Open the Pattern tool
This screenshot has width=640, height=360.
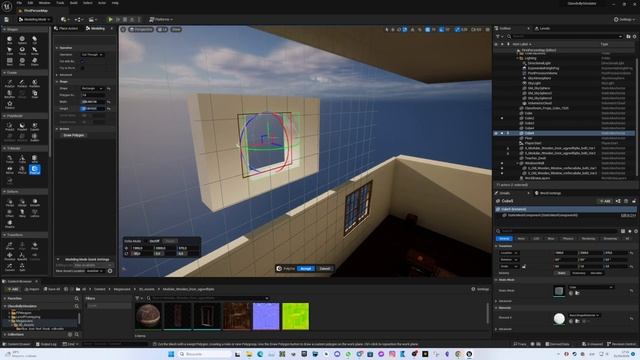(x=9, y=105)
